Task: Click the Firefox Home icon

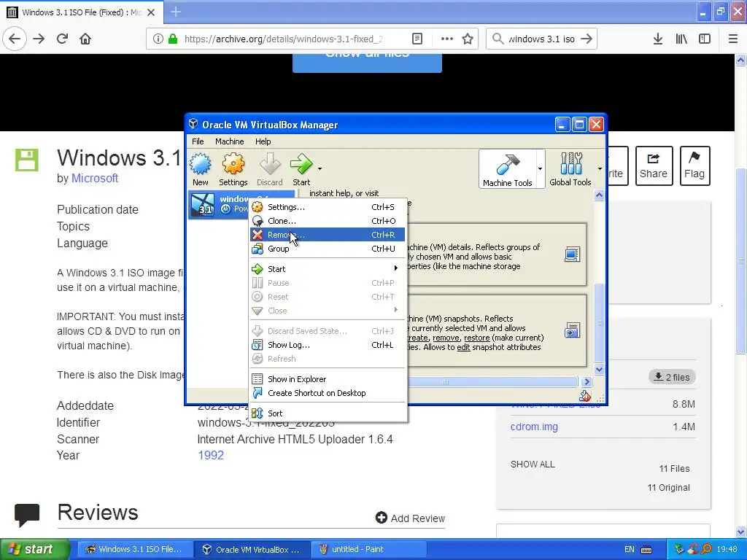Action: pos(85,39)
